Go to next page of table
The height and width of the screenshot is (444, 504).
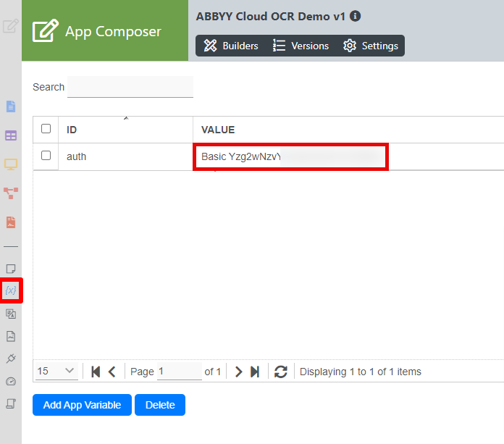[x=238, y=372]
